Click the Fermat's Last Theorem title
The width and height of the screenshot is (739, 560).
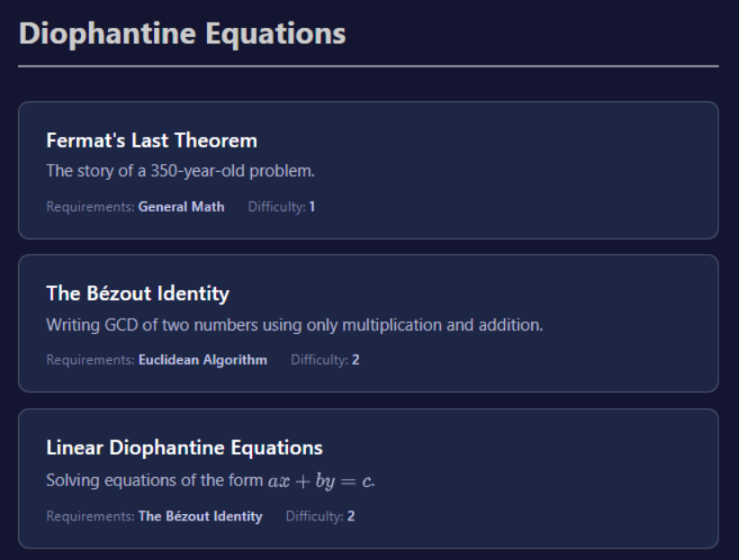151,140
